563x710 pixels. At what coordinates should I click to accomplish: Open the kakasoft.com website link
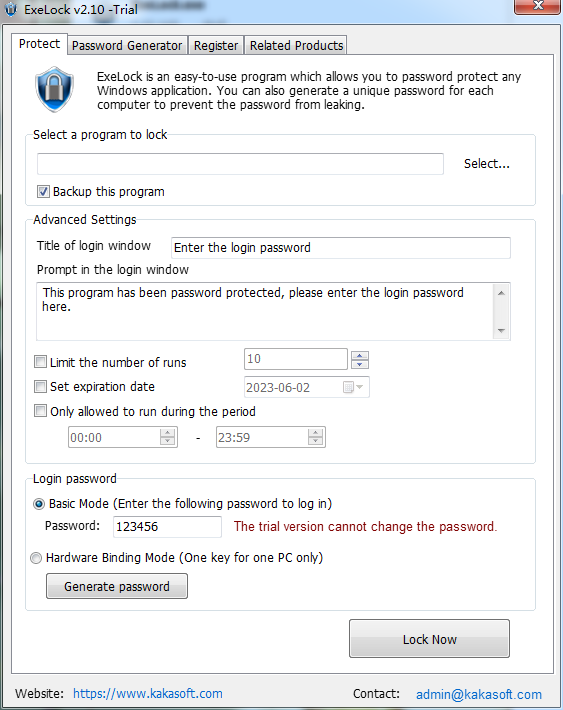[148, 694]
